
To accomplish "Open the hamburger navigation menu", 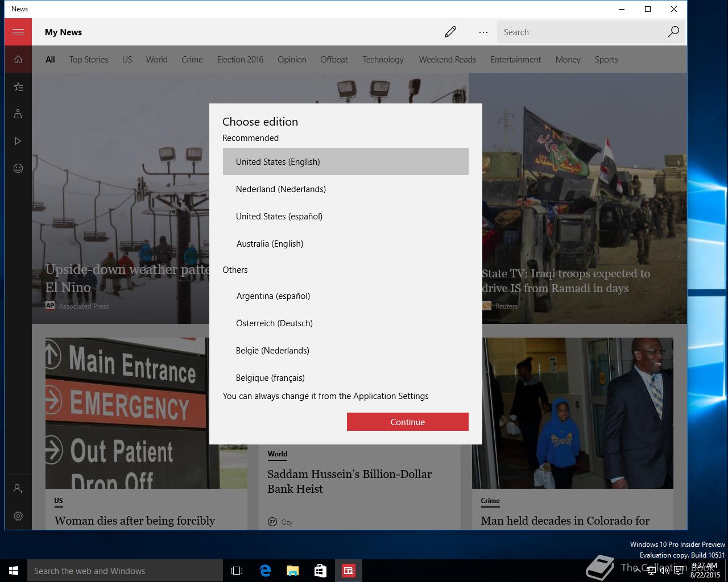I will click(18, 32).
